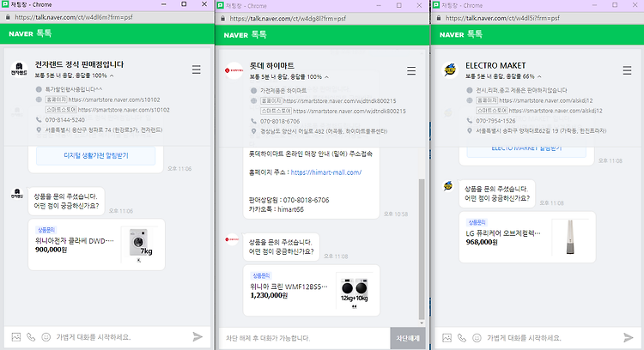Image resolution: width=644 pixels, height=350 pixels.
Task: Click NAVER 톡톡 logo in 롯데 하이마트 window
Action: [x=246, y=35]
